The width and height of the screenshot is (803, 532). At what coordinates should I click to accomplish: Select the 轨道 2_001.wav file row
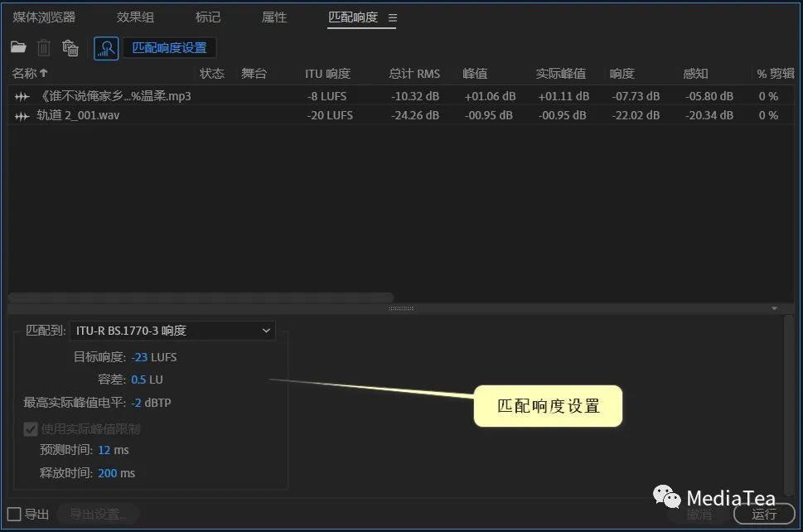[401, 115]
